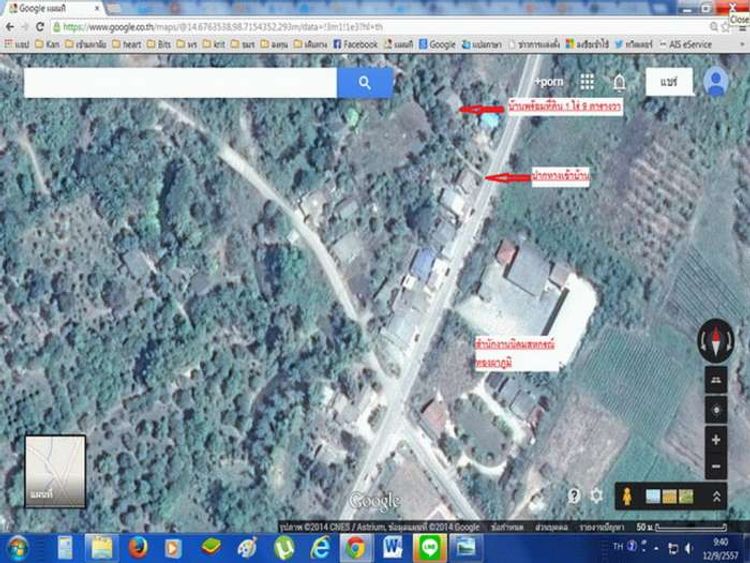
Task: Open the LINE app from the taskbar
Action: pos(431,547)
